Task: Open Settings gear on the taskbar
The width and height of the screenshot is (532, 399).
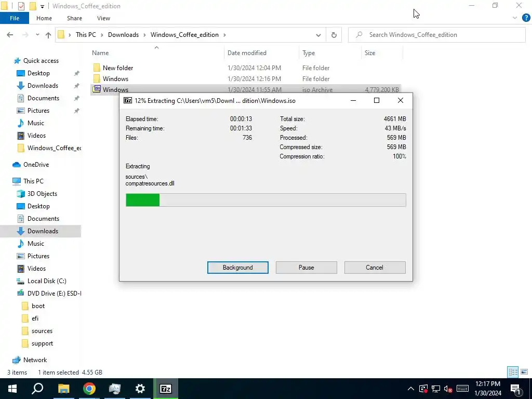Action: (140, 389)
